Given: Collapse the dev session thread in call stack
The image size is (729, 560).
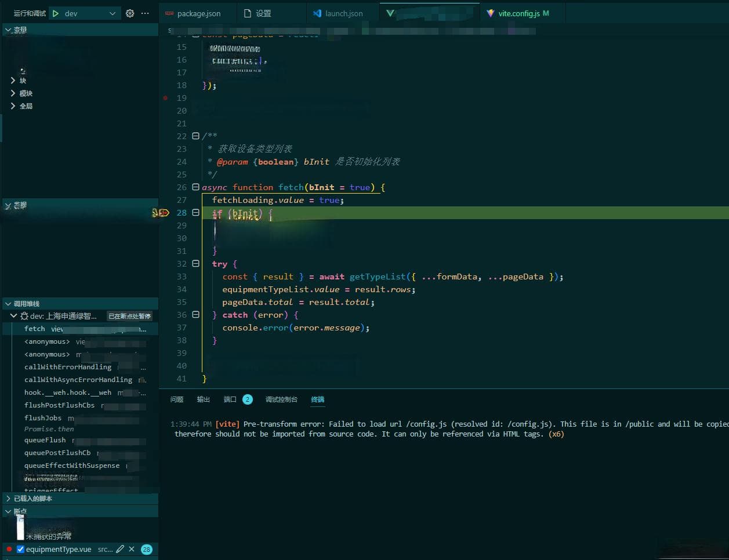Looking at the screenshot, I should click(x=13, y=316).
